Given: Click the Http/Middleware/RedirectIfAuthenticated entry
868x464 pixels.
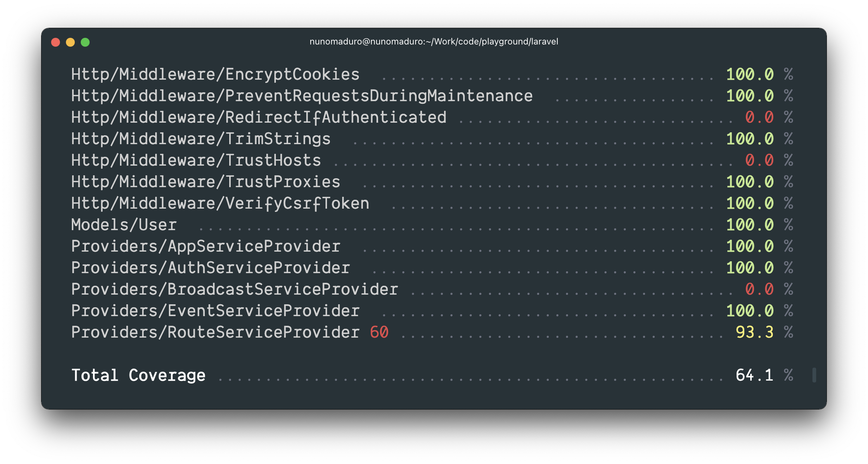Looking at the screenshot, I should tap(258, 117).
